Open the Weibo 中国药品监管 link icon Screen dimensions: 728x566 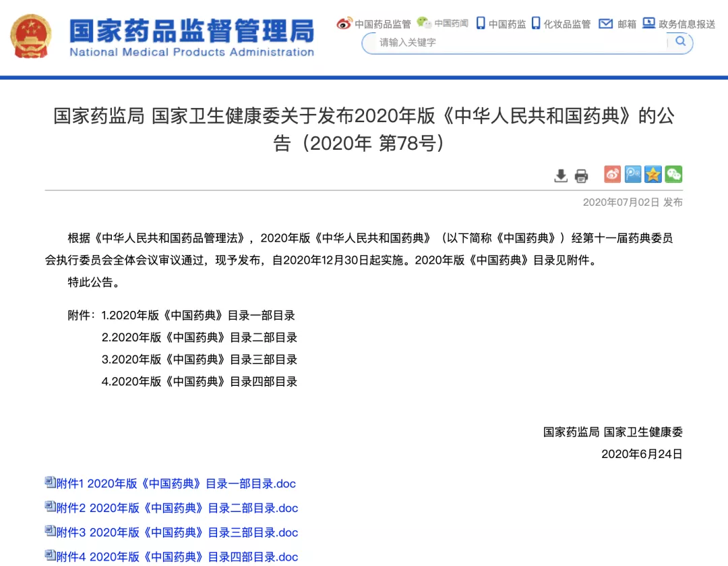point(344,23)
